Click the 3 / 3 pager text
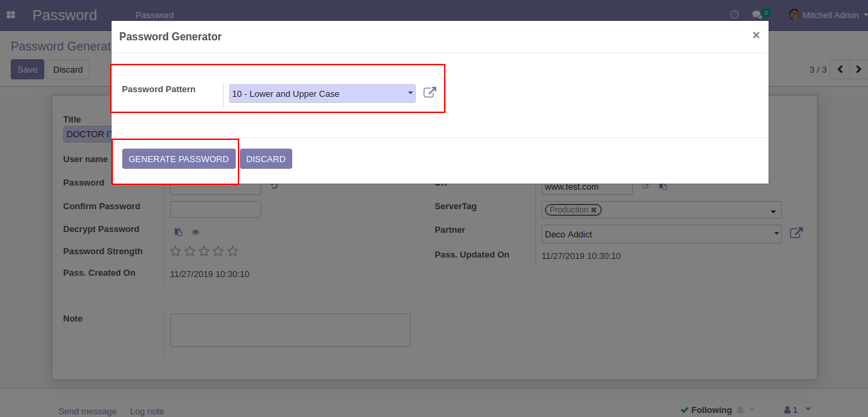Screen dimensions: 868x417 click(x=818, y=69)
